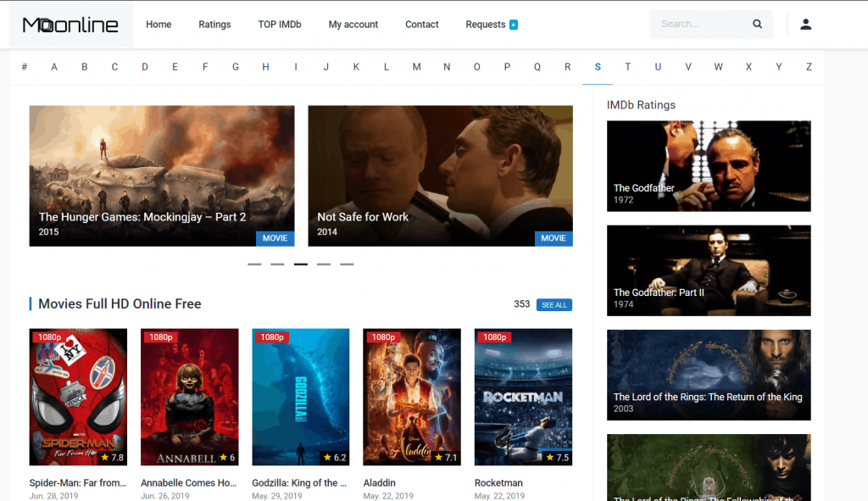The image size is (868, 501).
Task: Open The Return of the King card
Action: 709,375
